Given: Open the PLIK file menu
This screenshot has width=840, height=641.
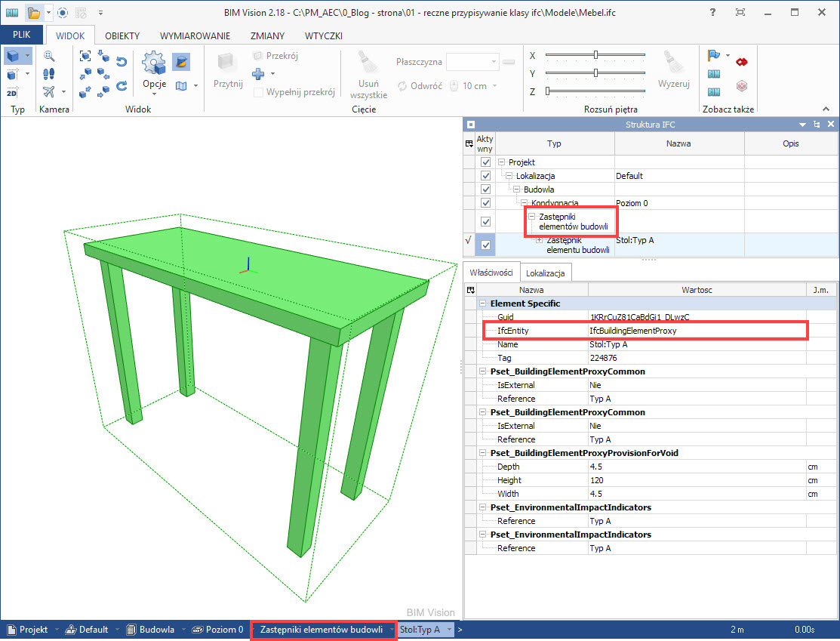Looking at the screenshot, I should 22,35.
